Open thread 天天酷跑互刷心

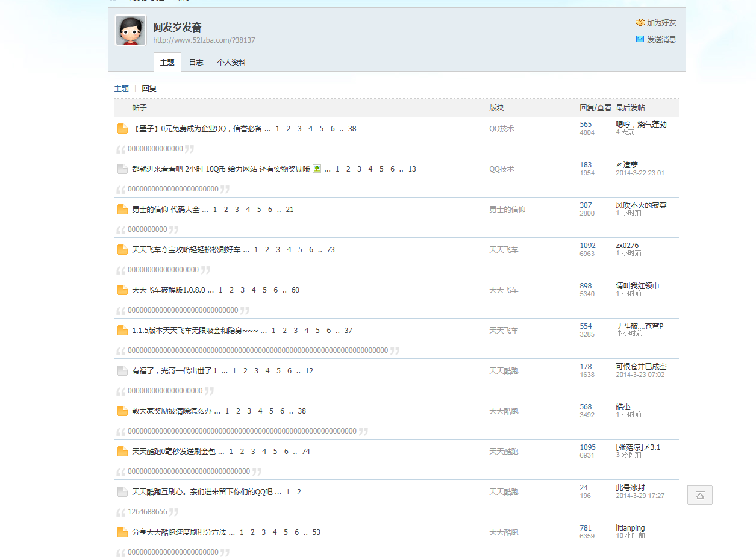[x=202, y=491]
